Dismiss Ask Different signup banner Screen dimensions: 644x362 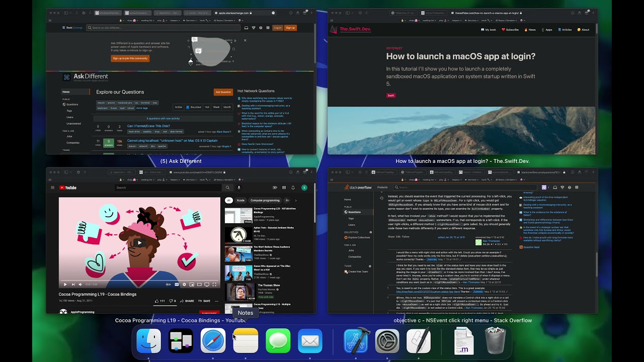[245, 40]
